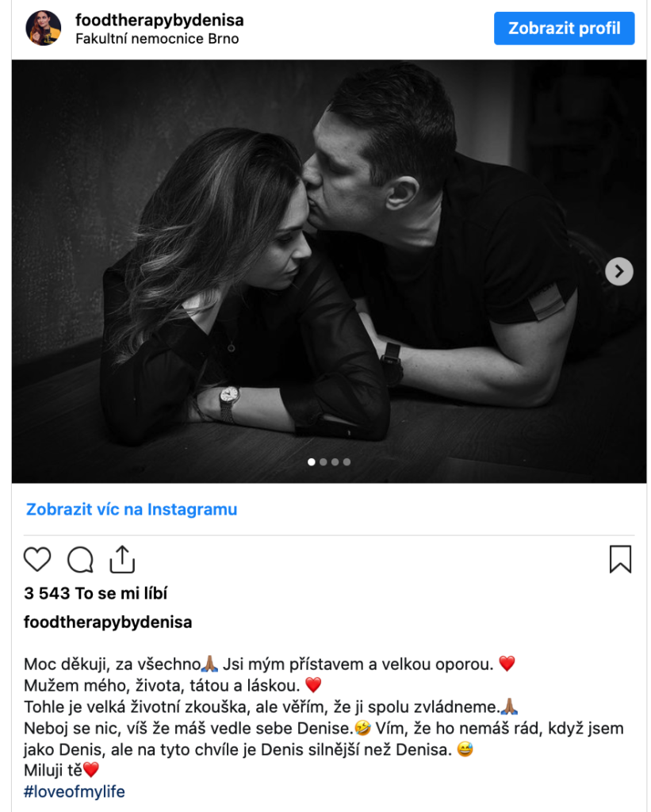
Task: Like the post with the heart icon
Action: point(37,559)
